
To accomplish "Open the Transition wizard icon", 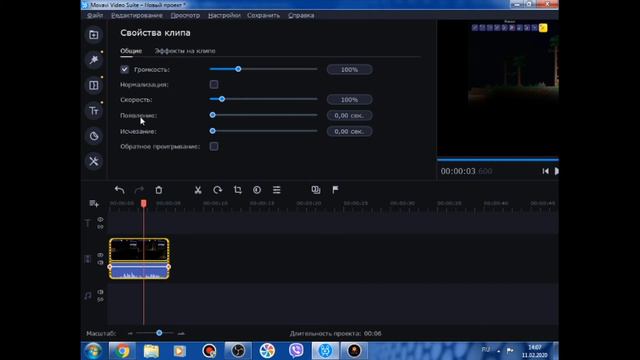I will point(316,190).
